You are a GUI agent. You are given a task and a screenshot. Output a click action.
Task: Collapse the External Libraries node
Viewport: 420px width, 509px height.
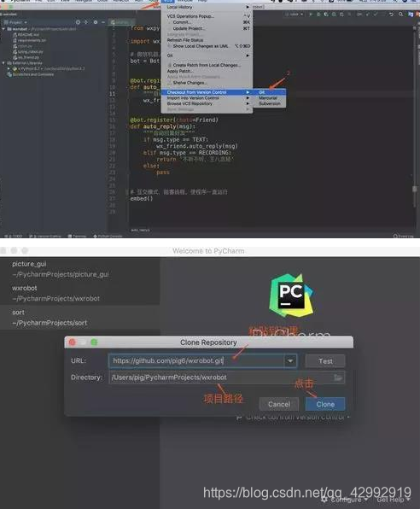3,63
